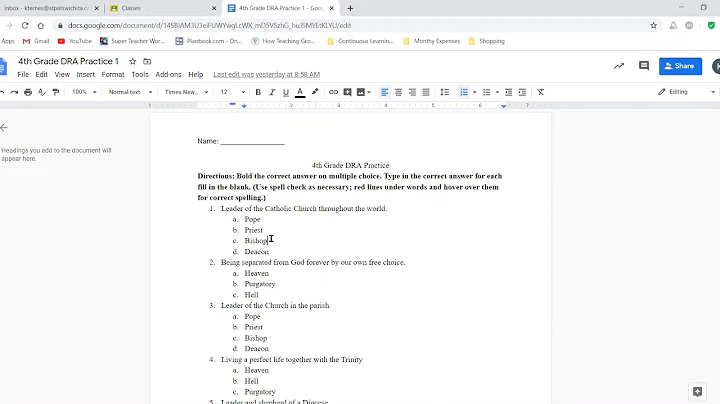
Task: Click the answer choice Purgatory under question 2
Action: point(260,284)
